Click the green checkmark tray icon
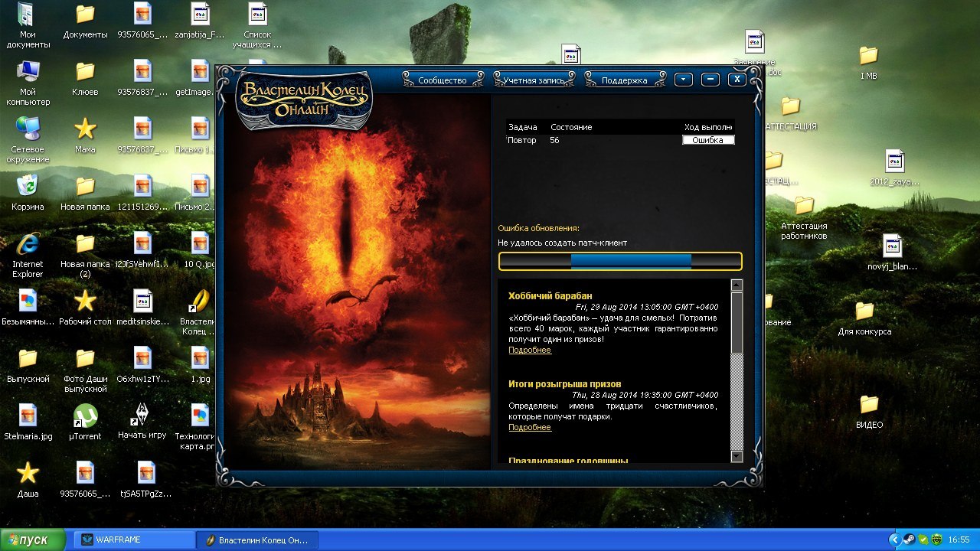980x551 pixels. (922, 540)
